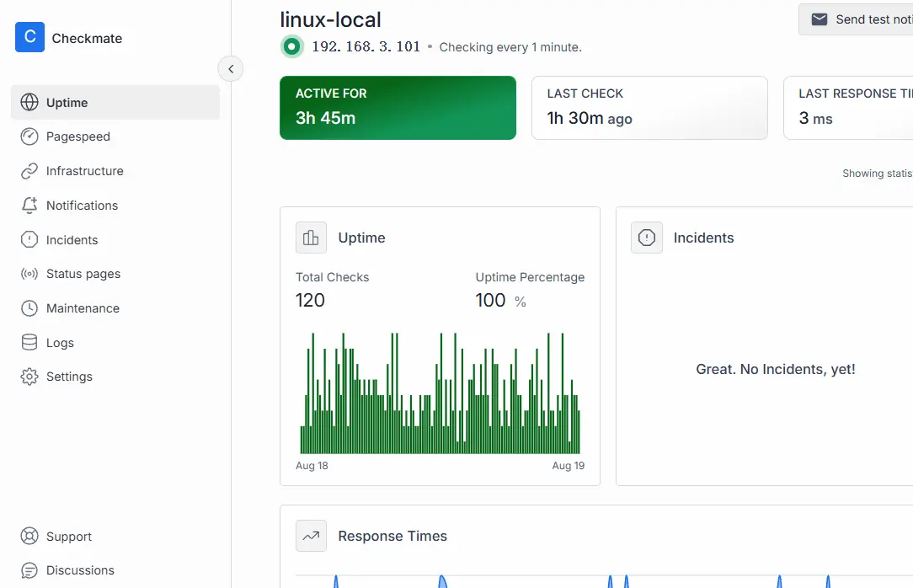Viewport: 913px width, 588px height.
Task: Click the green monitor status indicator
Action: pos(292,46)
